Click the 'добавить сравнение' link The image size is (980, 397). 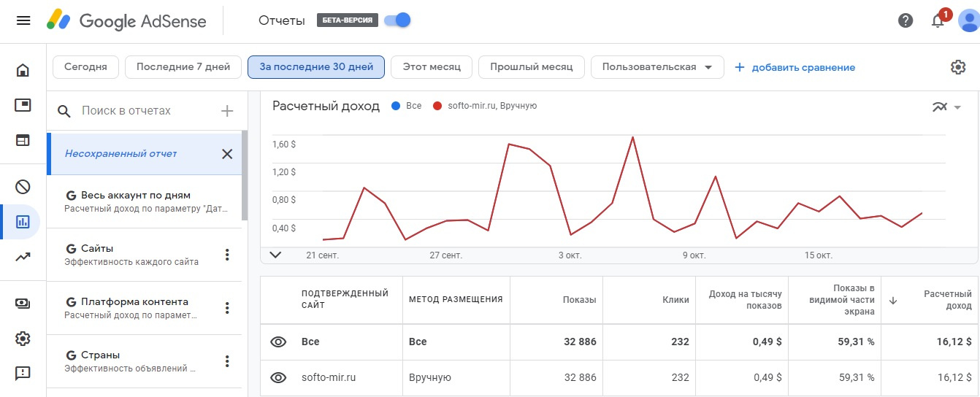[795, 67]
